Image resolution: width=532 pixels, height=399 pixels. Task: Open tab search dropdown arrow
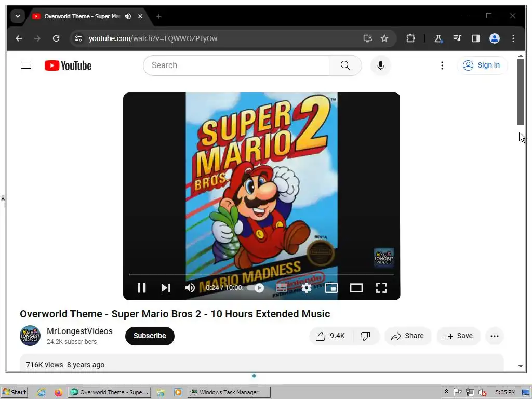click(x=17, y=16)
